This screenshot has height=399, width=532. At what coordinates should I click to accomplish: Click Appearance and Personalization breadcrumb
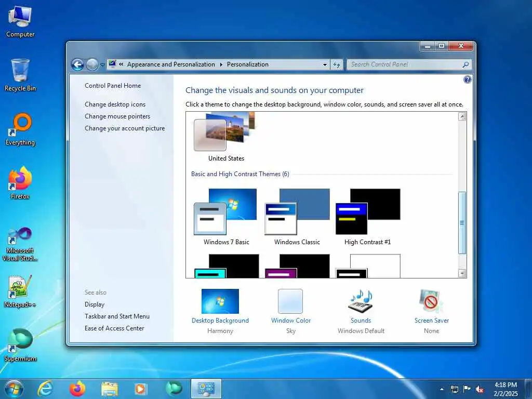point(171,64)
